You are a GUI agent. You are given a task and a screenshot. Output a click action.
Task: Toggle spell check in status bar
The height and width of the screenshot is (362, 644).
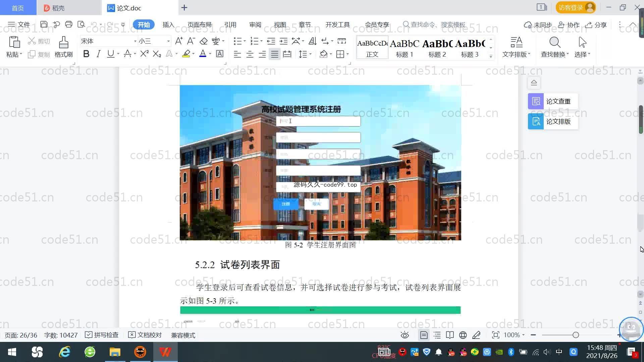[x=102, y=335]
